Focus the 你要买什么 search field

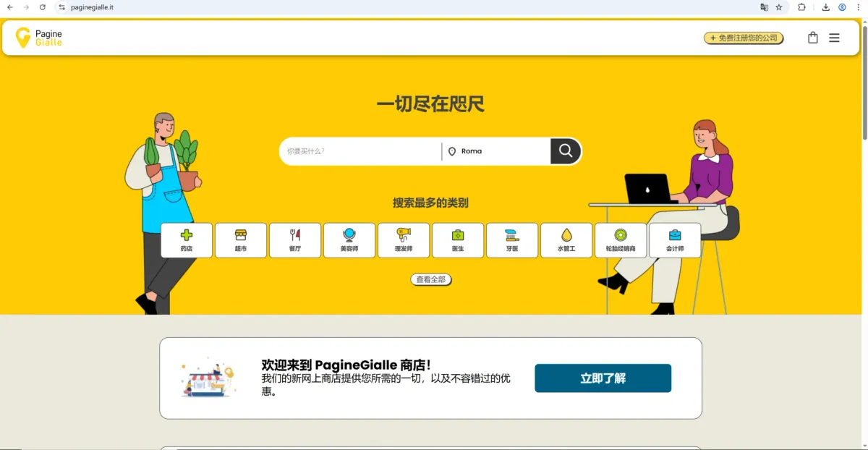click(360, 151)
